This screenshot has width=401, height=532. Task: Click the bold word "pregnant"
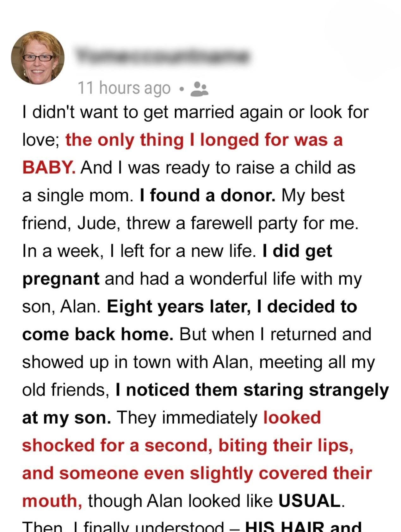(x=61, y=279)
